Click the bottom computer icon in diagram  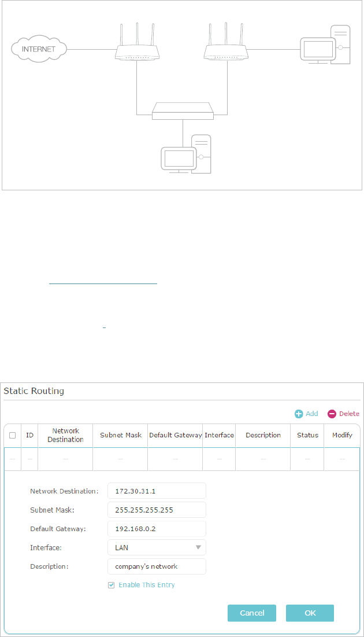[x=186, y=154]
